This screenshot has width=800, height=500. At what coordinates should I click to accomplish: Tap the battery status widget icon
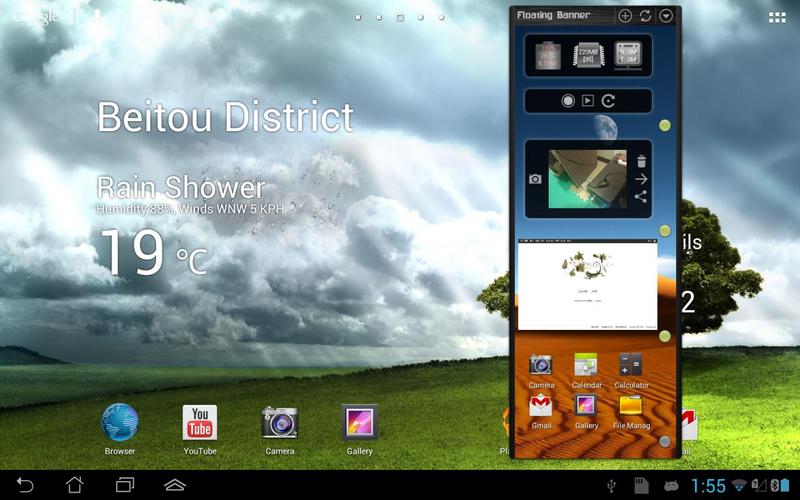tap(548, 56)
